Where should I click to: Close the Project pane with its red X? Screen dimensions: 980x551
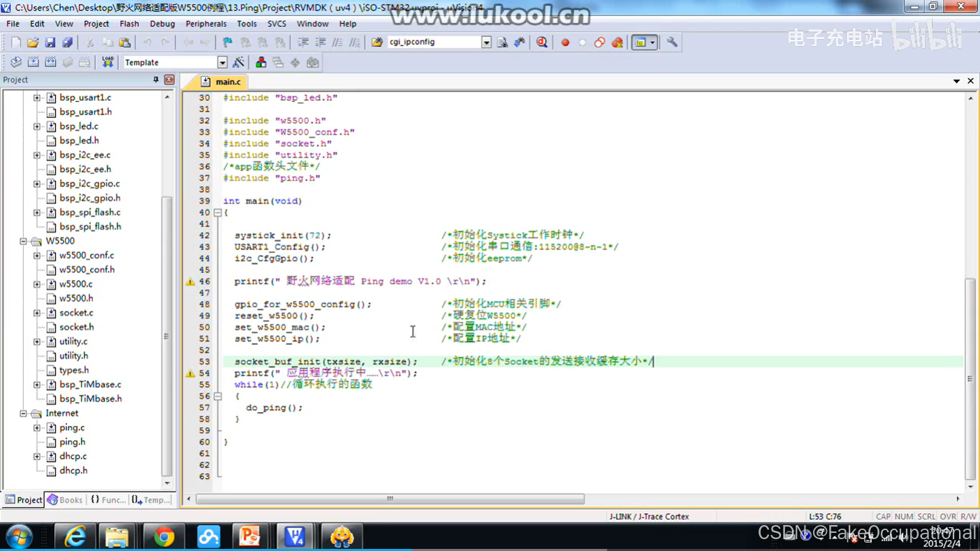(x=169, y=80)
